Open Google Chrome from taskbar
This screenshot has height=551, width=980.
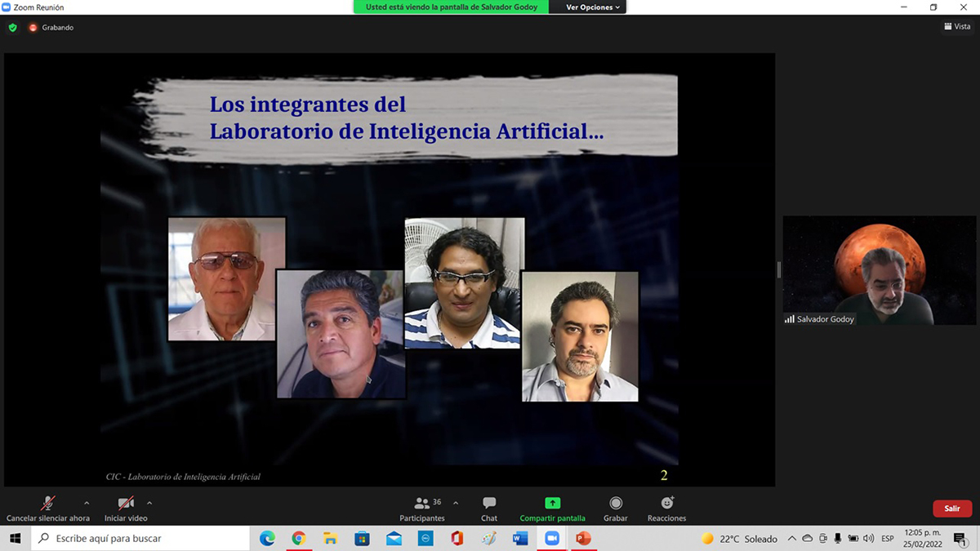[x=299, y=539]
